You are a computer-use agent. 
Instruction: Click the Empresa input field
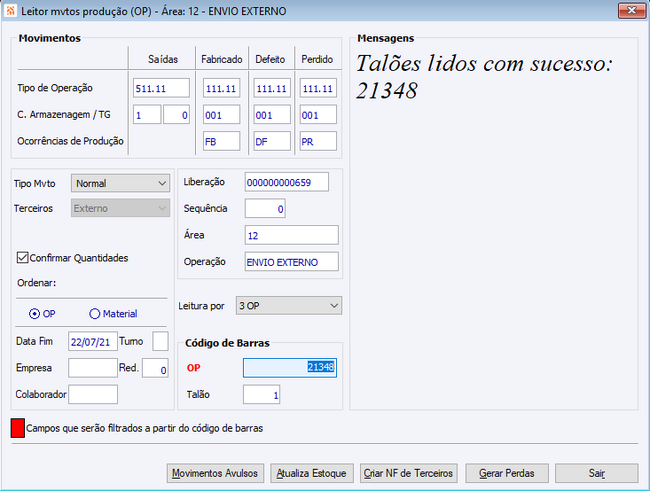93,368
